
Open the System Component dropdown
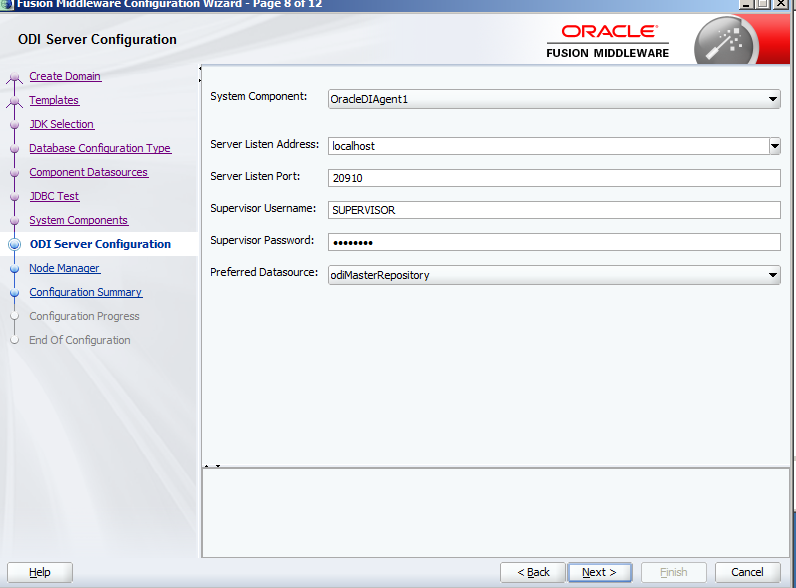pos(772,99)
